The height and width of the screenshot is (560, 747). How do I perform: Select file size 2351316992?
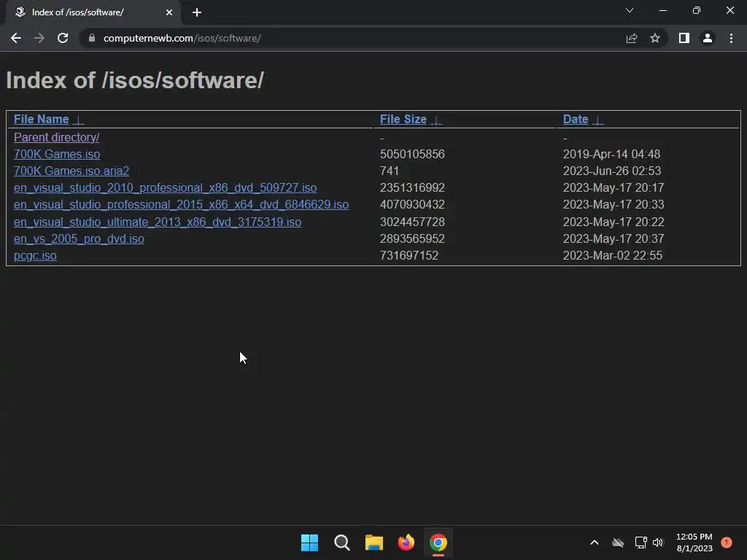point(412,187)
